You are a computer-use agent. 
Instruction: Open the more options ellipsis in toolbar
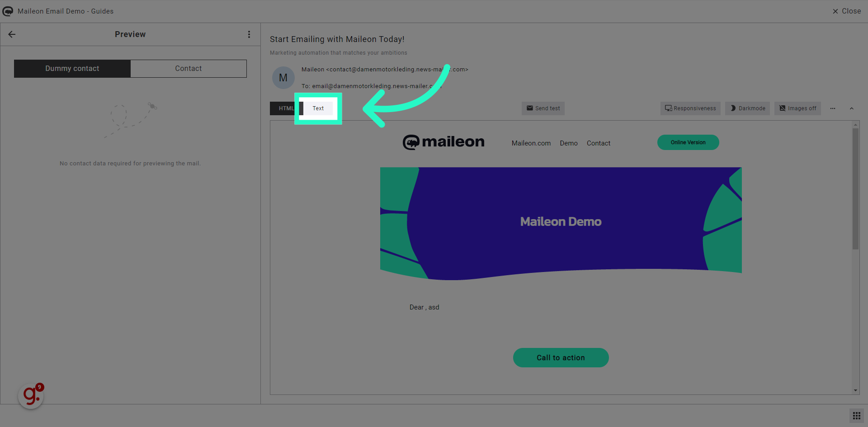tap(833, 108)
